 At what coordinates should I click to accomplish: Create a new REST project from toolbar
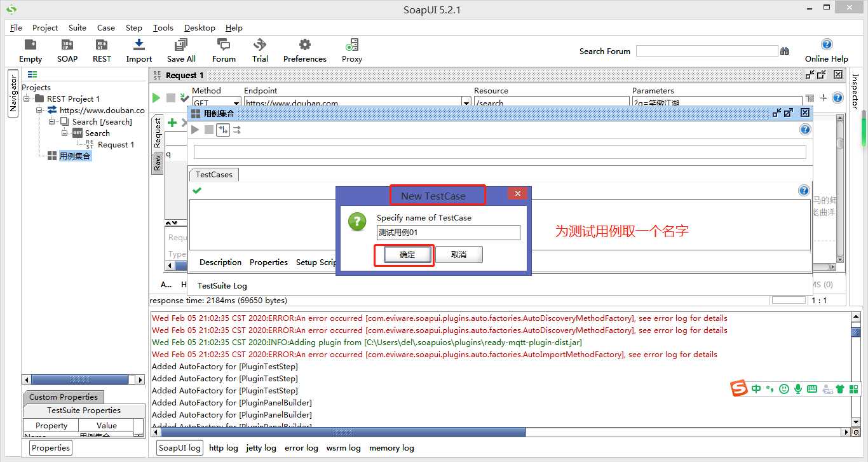tap(102, 45)
